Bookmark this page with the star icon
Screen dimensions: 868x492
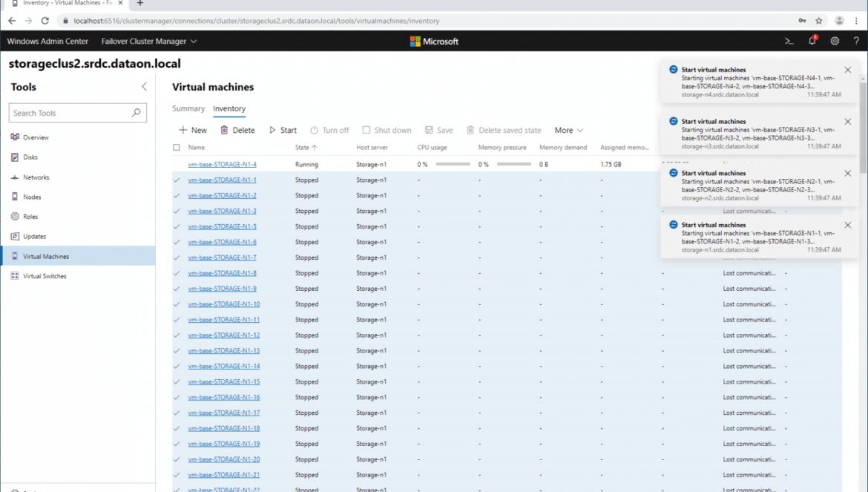(x=819, y=21)
